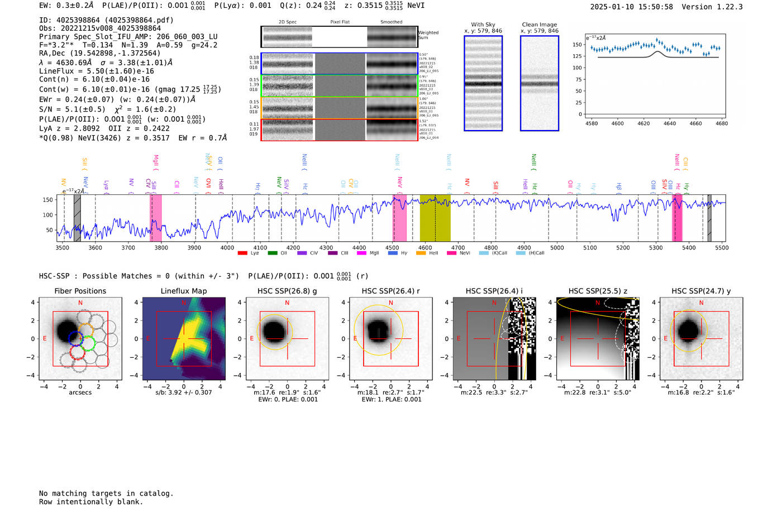Viewport: 782px width, 532px height.
Task: Select the HSC SSP(26.4) i image
Action: [x=494, y=339]
